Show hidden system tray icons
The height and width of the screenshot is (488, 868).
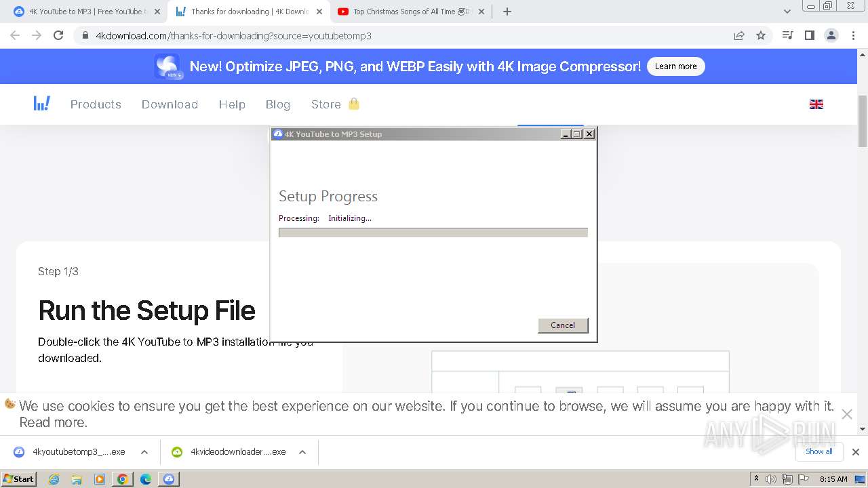[757, 479]
